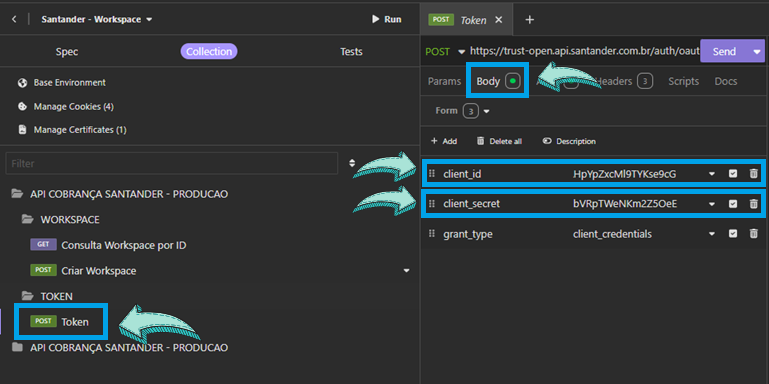Open the Send options dropdown arrow
Image resolution: width=769 pixels, height=384 pixels.
[x=756, y=51]
